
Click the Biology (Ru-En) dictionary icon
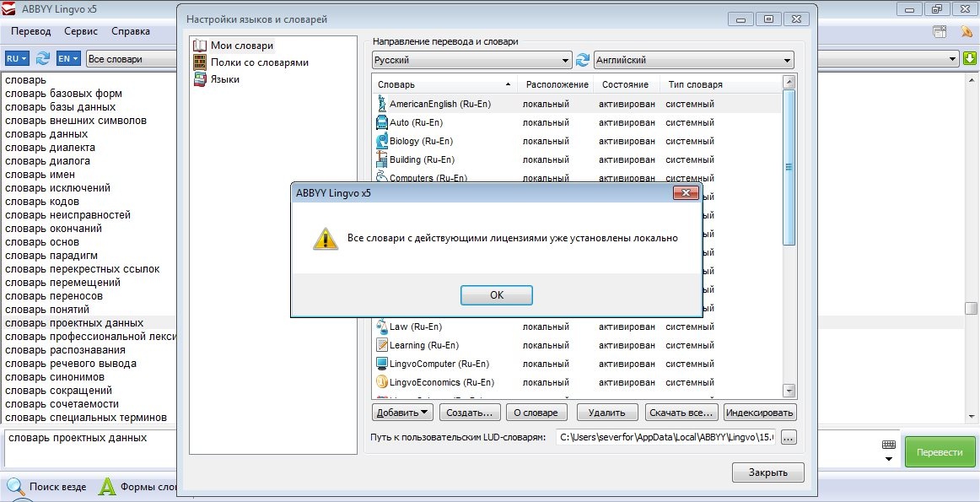click(381, 141)
